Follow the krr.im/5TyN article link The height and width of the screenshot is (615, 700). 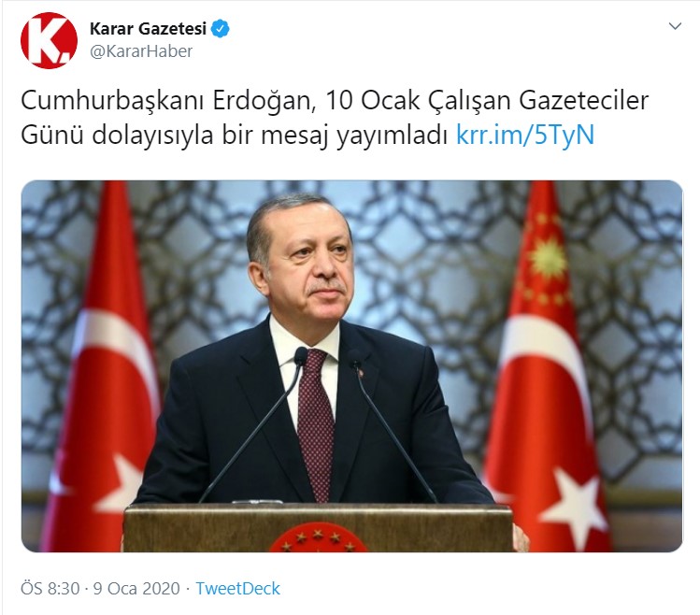click(x=525, y=135)
